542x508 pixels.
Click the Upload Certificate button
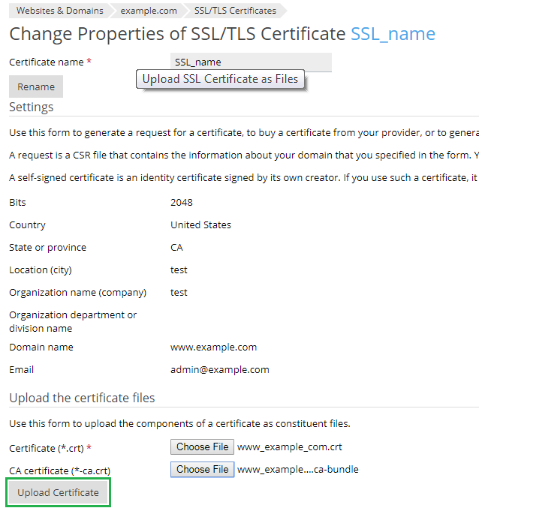pos(58,492)
